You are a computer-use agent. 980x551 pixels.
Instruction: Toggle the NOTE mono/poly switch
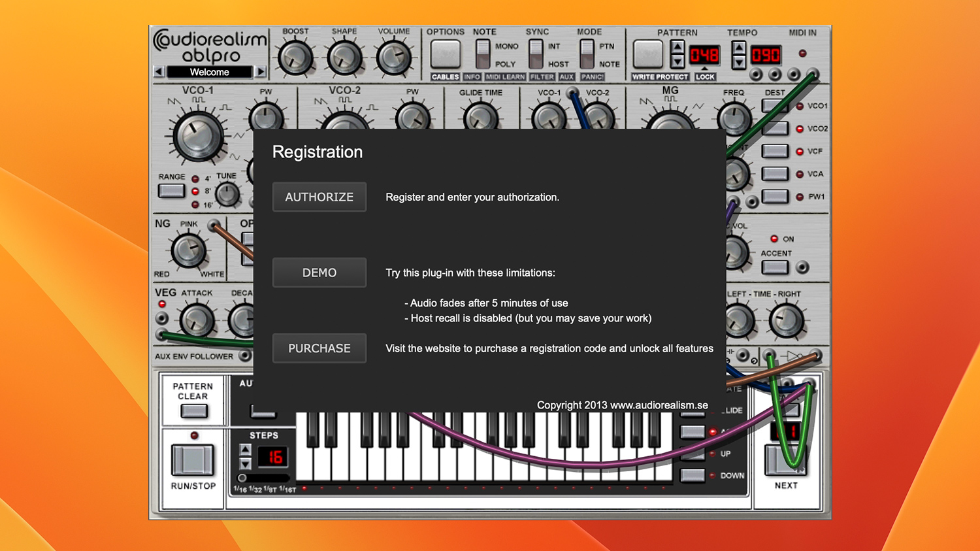tap(483, 54)
